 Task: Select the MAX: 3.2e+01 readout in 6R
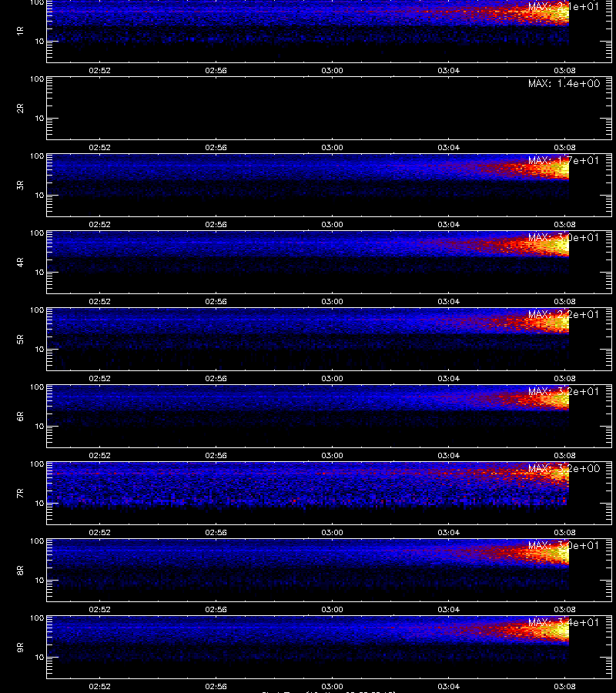[564, 391]
